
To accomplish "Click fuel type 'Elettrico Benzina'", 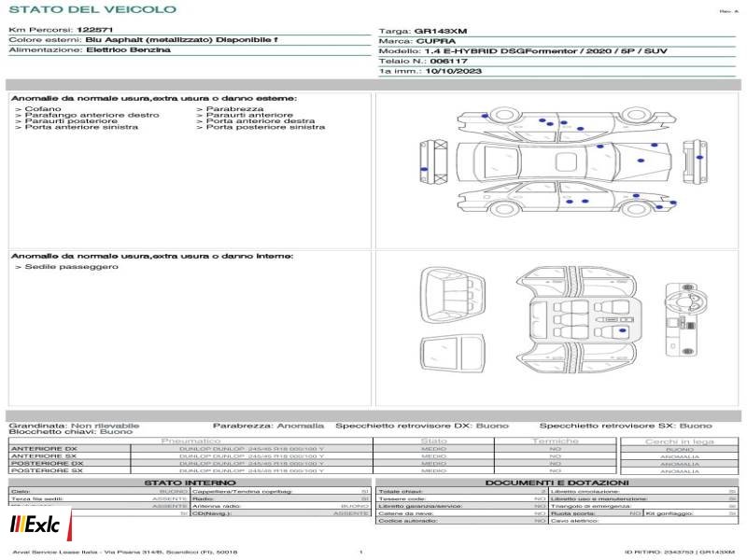I will [x=128, y=50].
